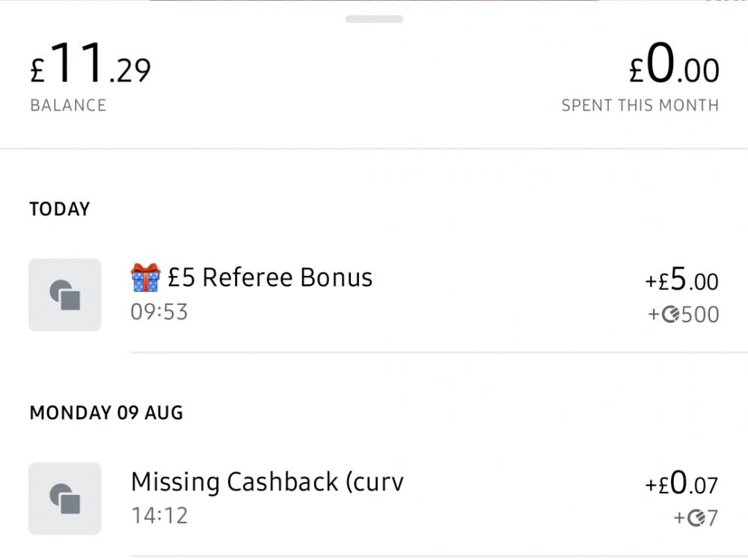The height and width of the screenshot is (560, 748).
Task: Click the Referee Bonus transaction card icon
Action: click(65, 295)
